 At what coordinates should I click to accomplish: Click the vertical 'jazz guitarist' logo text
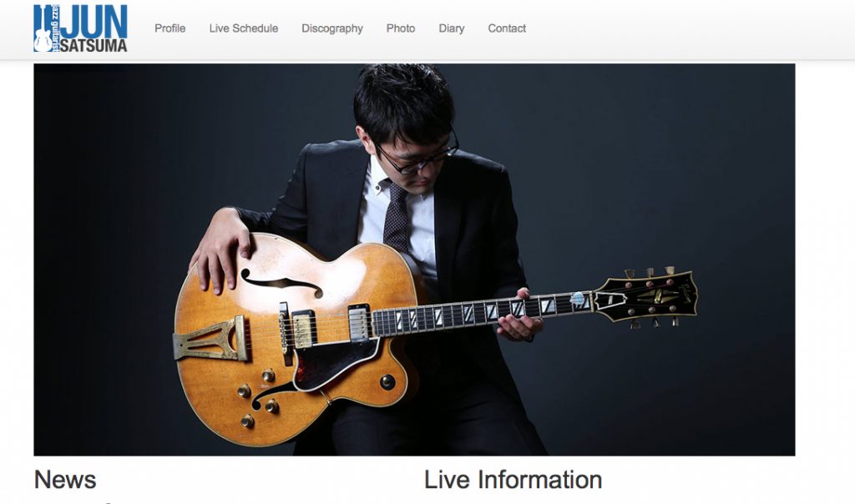pos(56,28)
